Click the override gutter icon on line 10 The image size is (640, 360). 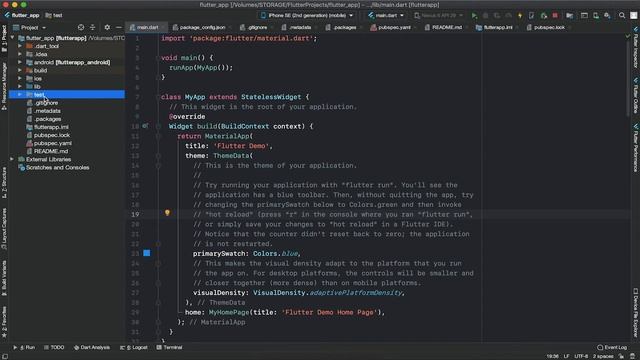145,126
